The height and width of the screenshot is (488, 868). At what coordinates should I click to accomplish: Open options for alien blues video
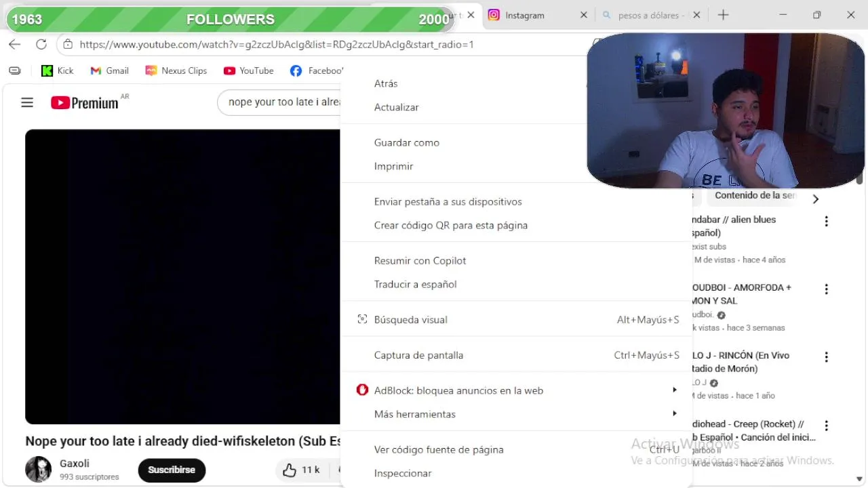(826, 222)
